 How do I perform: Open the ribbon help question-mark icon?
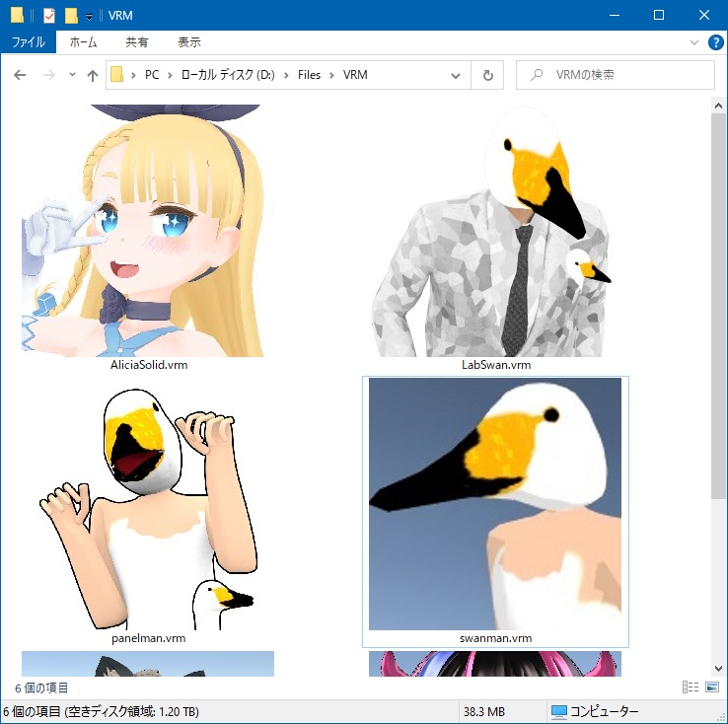coord(715,42)
